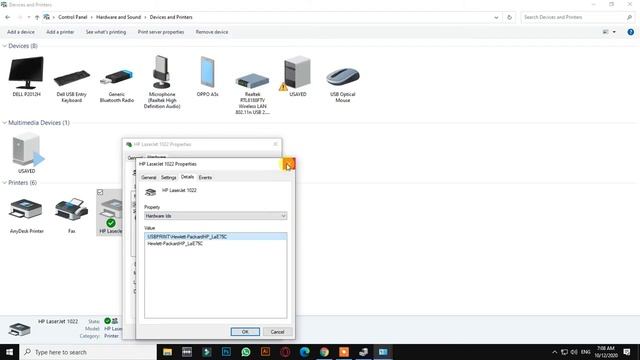
Task: Select the USBPRINT\Hewlett-Packard hardware ID row
Action: (x=216, y=237)
